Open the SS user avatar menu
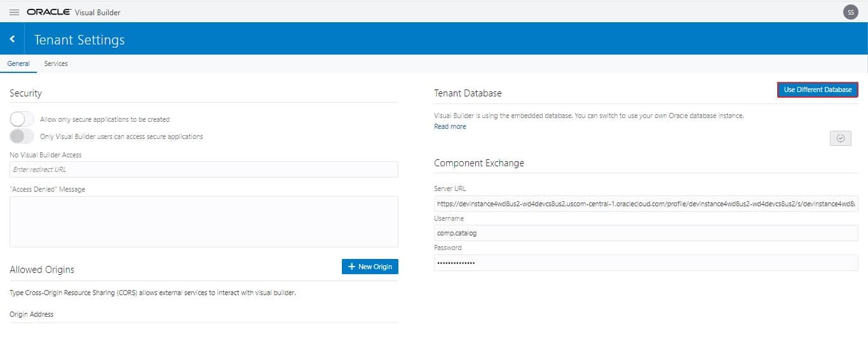The width and height of the screenshot is (868, 337). [x=850, y=12]
